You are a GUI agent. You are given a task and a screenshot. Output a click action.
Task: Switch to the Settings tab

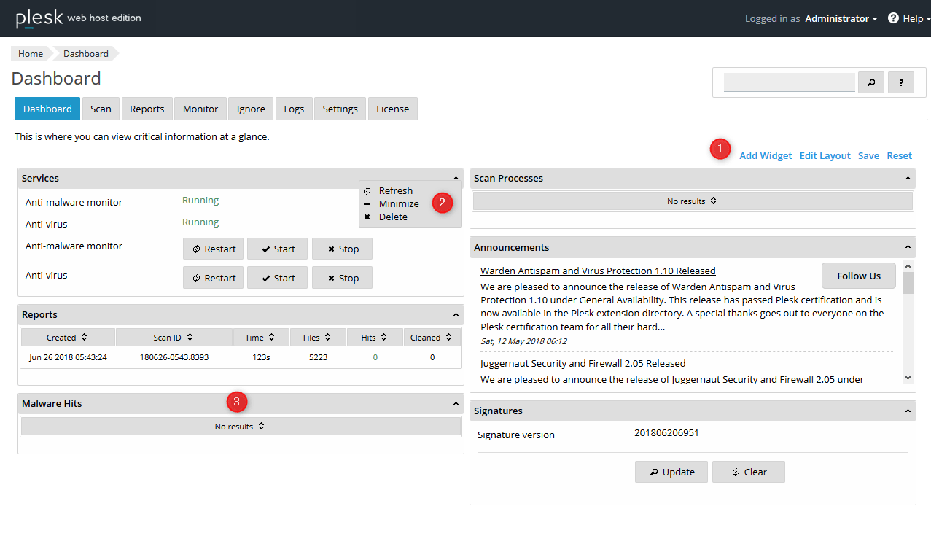(x=340, y=109)
